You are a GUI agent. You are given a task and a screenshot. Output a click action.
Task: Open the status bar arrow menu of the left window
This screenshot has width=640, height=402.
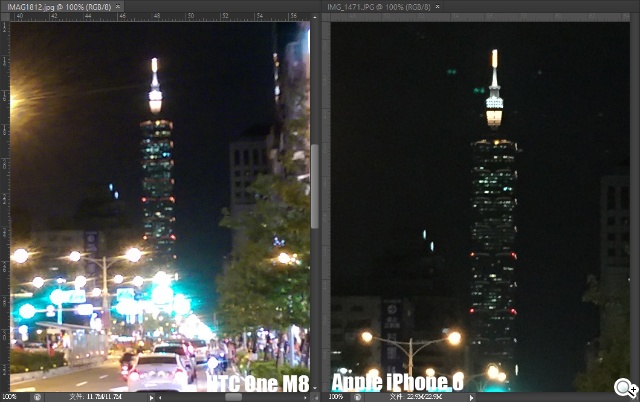(151, 398)
